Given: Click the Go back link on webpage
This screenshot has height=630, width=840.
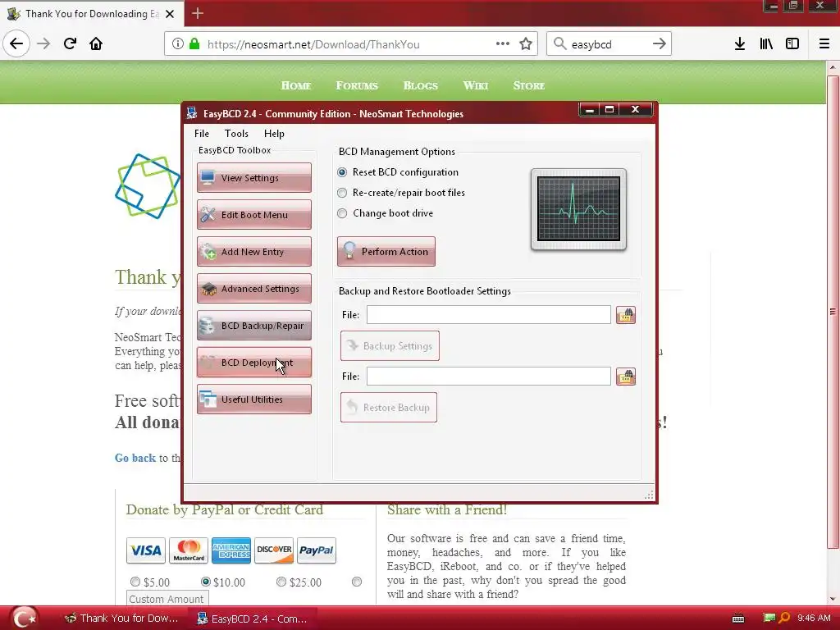Looking at the screenshot, I should 135,458.
